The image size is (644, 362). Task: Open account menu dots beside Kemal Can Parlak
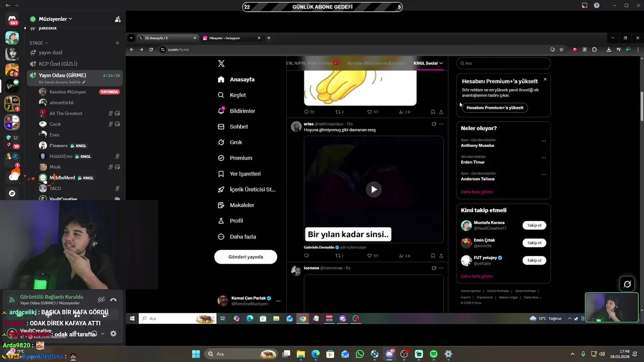278,301
